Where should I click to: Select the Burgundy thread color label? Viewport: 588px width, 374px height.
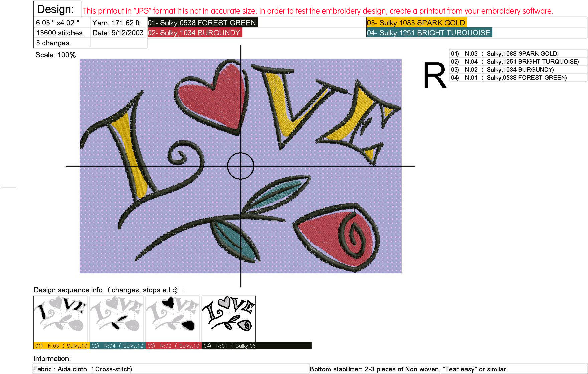[x=194, y=33]
